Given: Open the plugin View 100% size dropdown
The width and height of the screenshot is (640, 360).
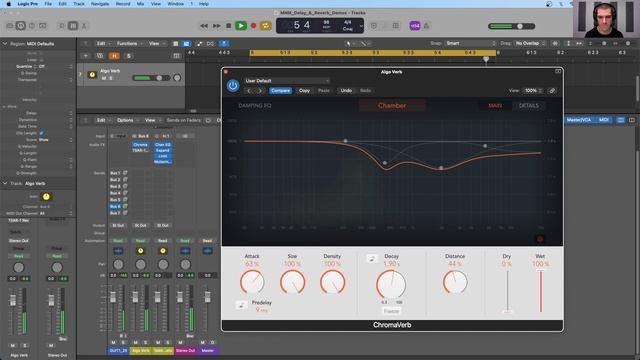Looking at the screenshot, I should point(533,91).
